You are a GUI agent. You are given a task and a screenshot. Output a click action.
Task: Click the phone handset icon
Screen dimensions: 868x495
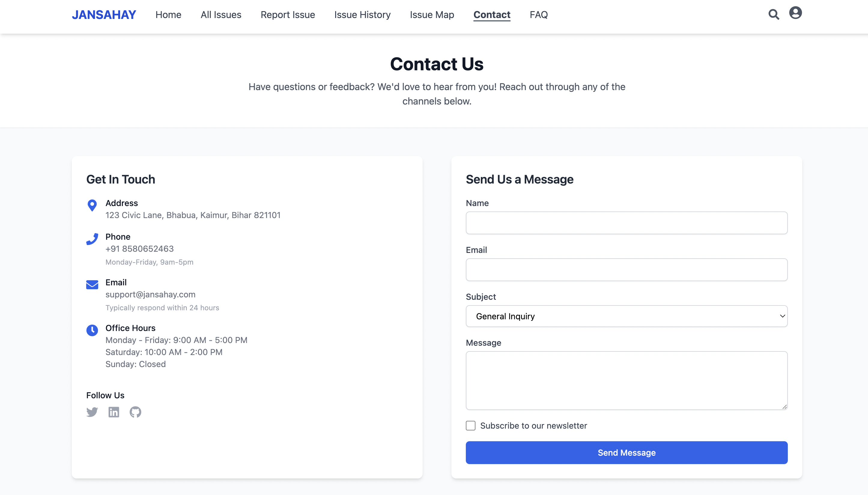coord(92,239)
